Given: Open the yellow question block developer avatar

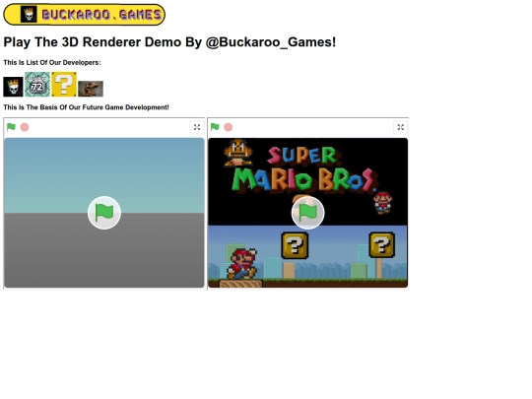Looking at the screenshot, I should pyautogui.click(x=64, y=84).
